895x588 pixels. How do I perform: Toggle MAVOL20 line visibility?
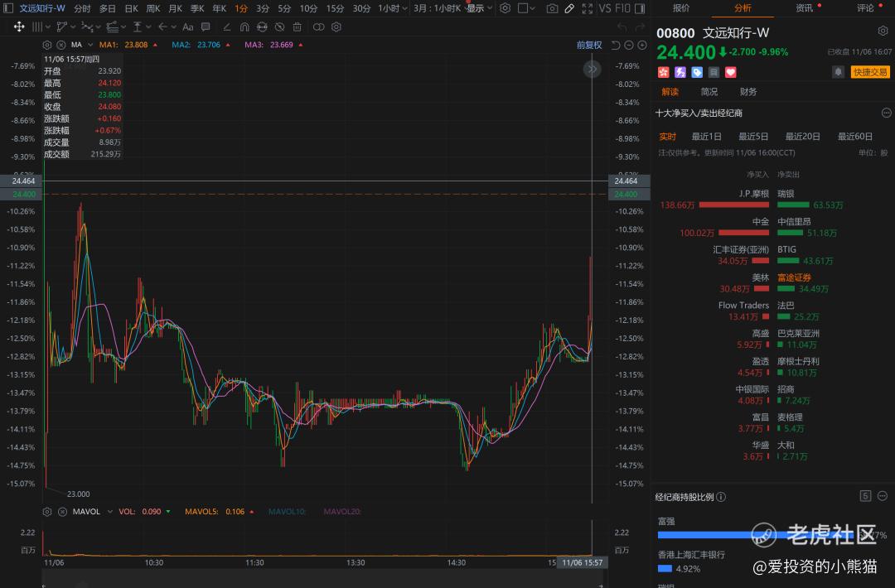[x=342, y=512]
